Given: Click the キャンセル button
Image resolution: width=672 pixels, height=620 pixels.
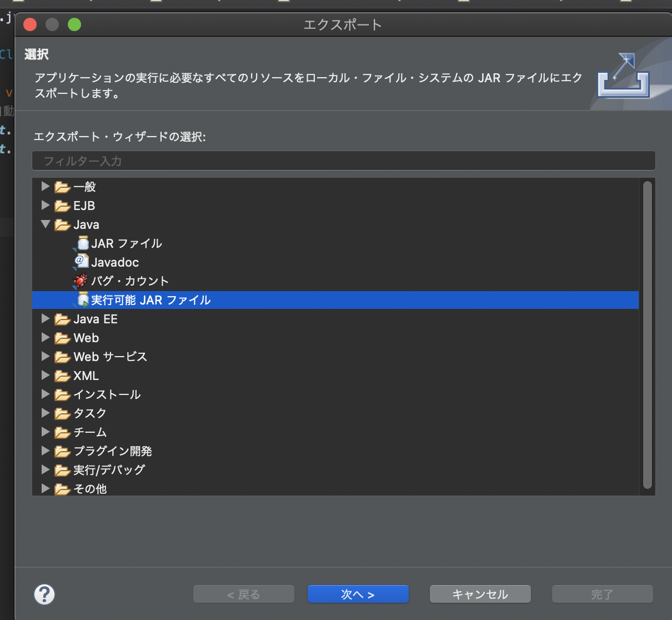Looking at the screenshot, I should point(479,594).
